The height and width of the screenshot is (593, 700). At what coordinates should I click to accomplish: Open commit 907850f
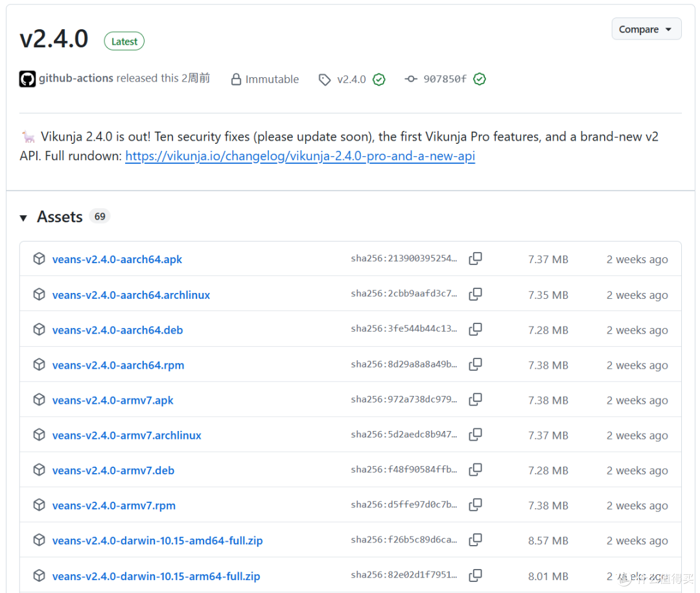click(445, 79)
